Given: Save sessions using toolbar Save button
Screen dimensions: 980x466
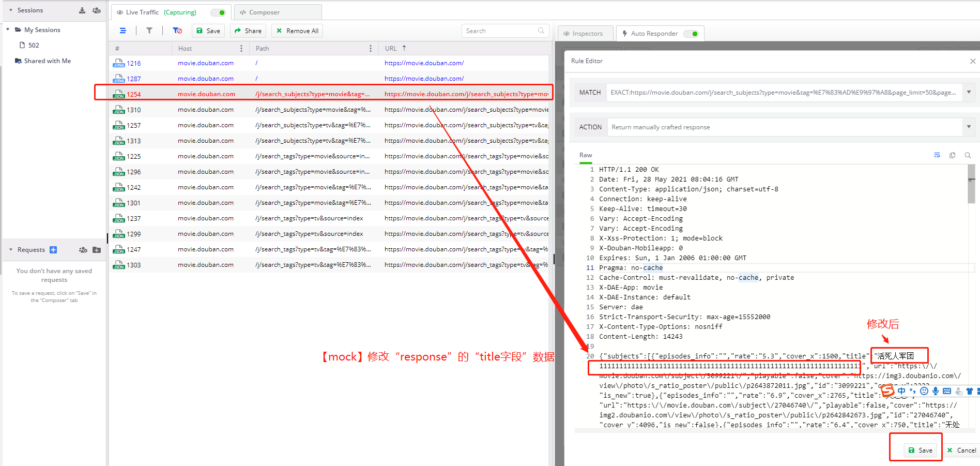Looking at the screenshot, I should click(x=208, y=31).
